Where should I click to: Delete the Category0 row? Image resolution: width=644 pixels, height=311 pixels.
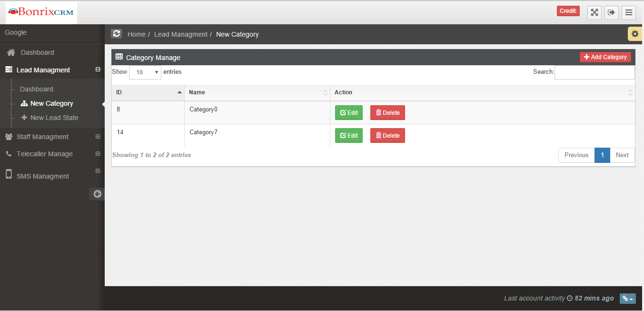[387, 113]
